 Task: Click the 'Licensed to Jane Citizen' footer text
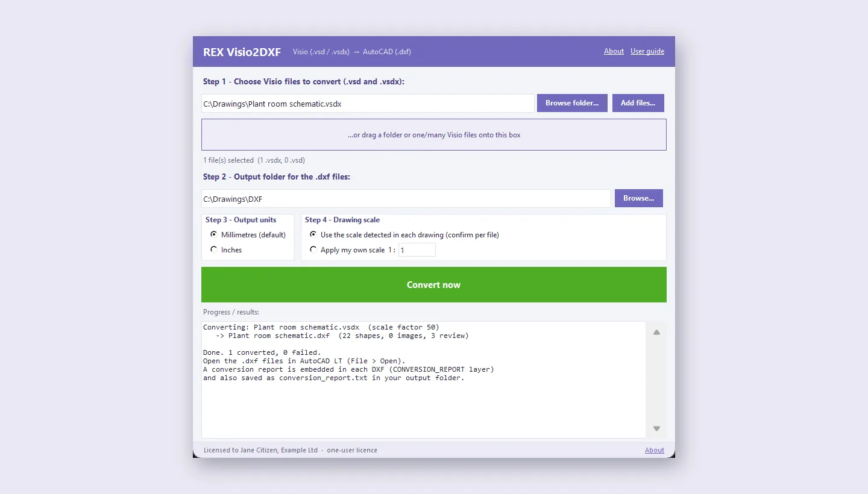291,450
